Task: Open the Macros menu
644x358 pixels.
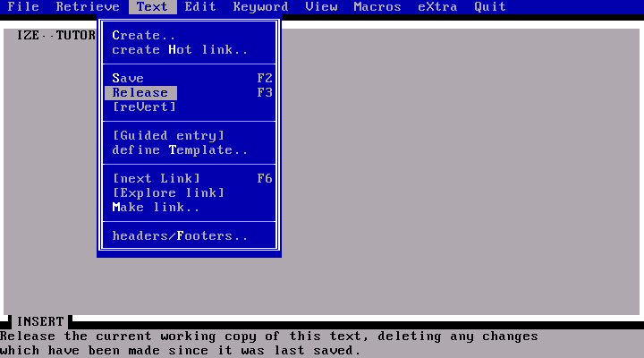Action: [x=377, y=6]
